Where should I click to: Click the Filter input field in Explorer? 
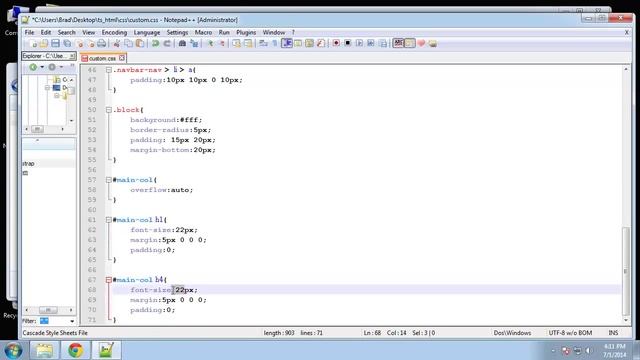coord(53,321)
